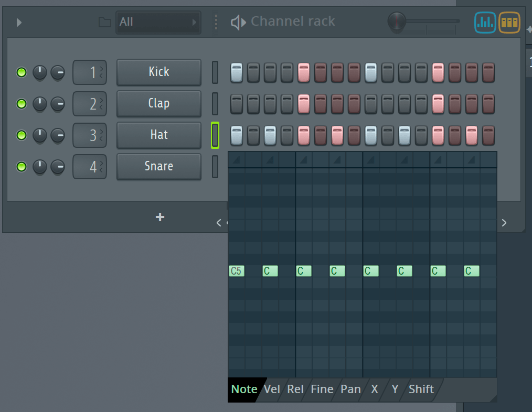Click the right arrow at the panel edge

point(504,222)
